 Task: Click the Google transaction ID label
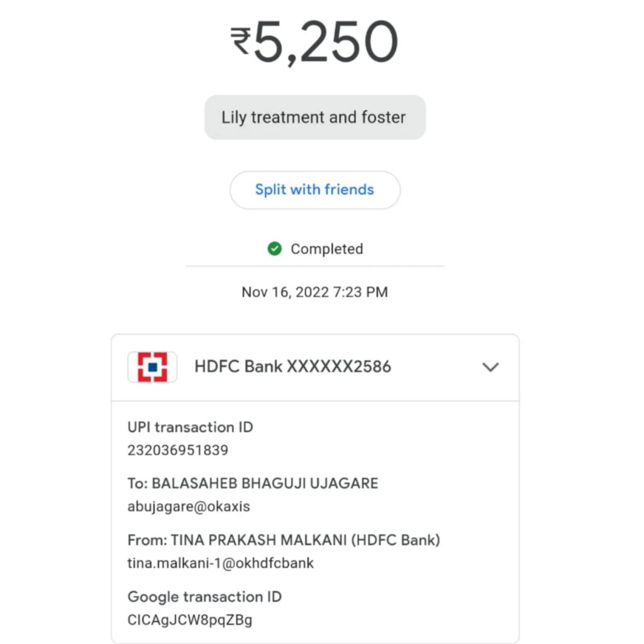coord(204,596)
